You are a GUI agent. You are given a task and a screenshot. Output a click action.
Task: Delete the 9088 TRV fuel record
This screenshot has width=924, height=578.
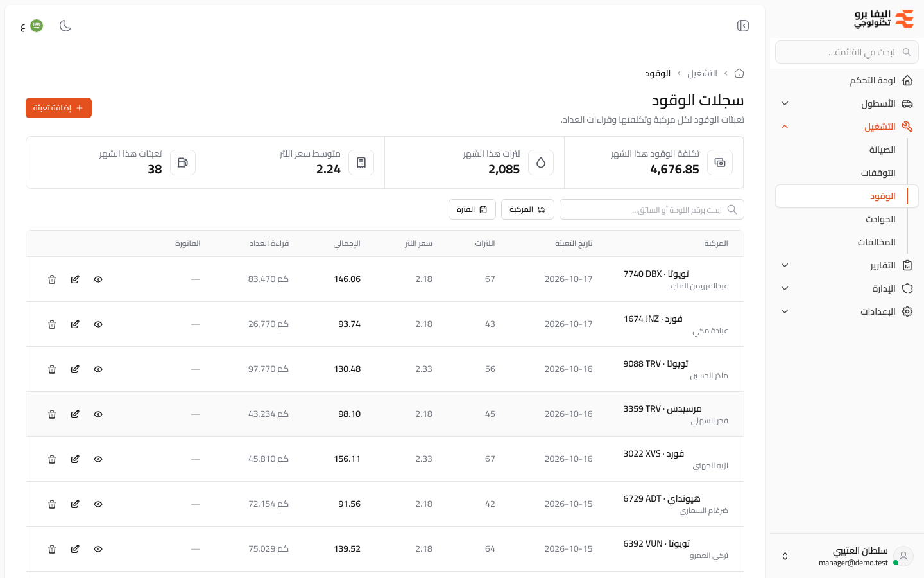click(52, 369)
